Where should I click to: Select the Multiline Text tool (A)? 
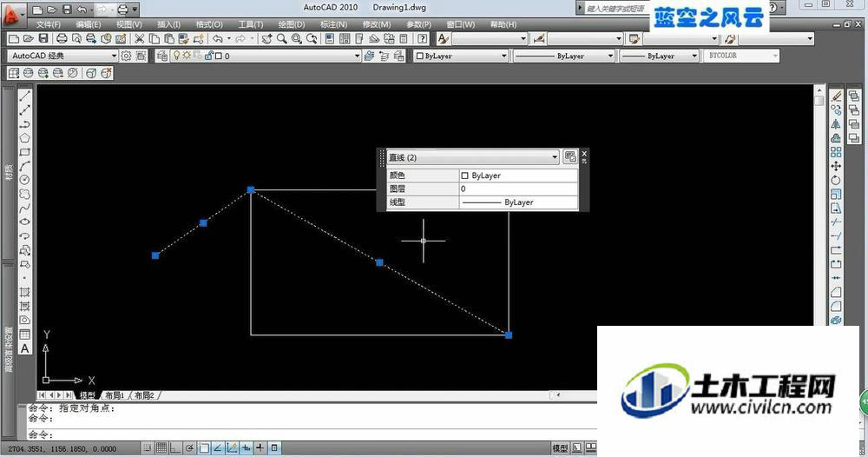[x=25, y=348]
